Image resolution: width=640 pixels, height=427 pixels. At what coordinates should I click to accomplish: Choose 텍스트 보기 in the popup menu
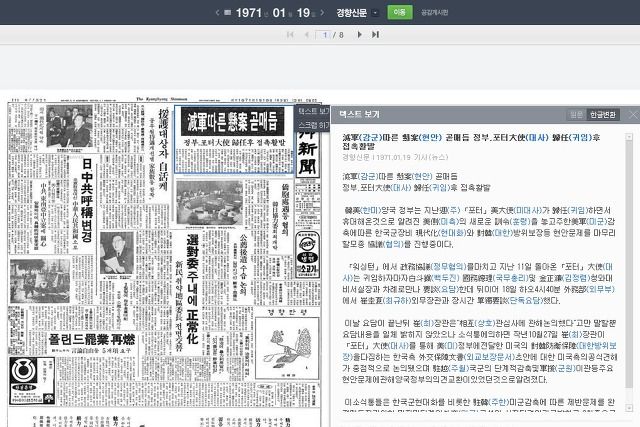(x=313, y=111)
